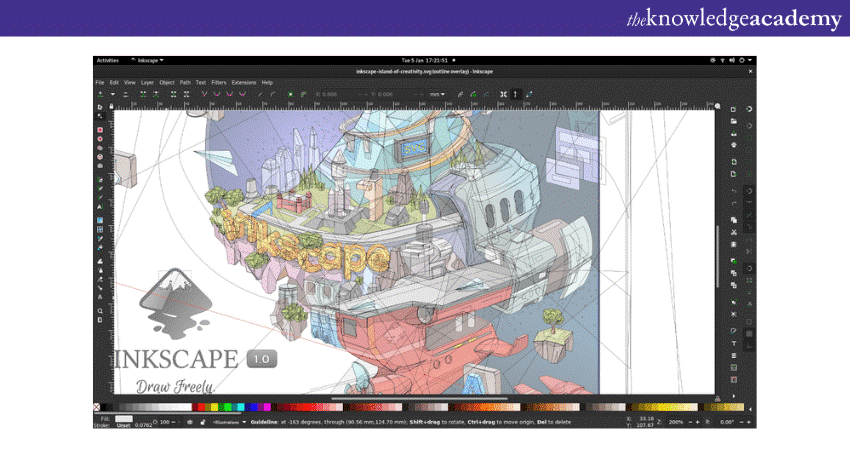Open the Inkscape app menu dropdown
The height and width of the screenshot is (450, 850).
point(148,61)
